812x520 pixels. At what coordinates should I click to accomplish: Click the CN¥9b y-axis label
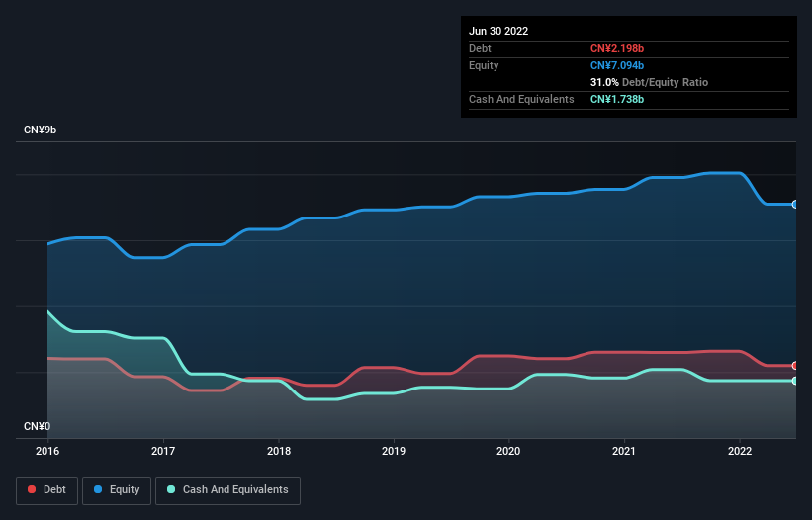point(40,130)
